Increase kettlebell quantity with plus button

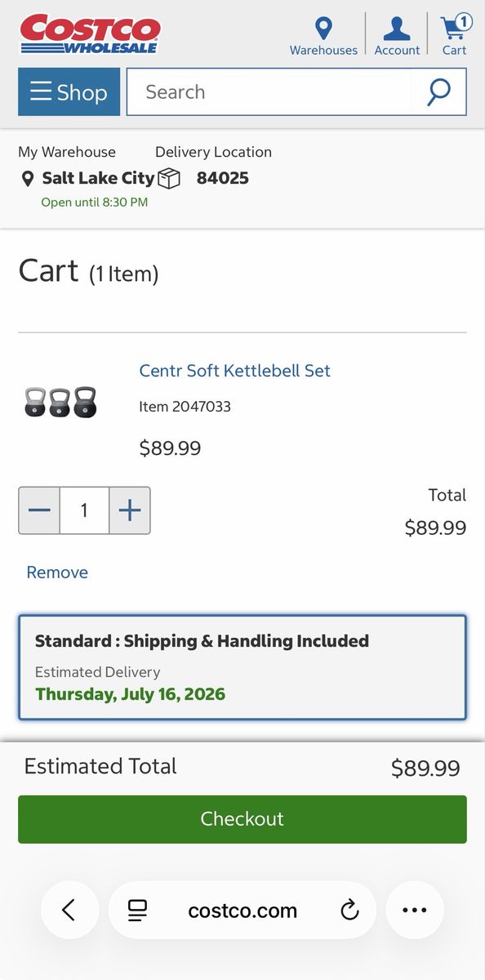[130, 510]
